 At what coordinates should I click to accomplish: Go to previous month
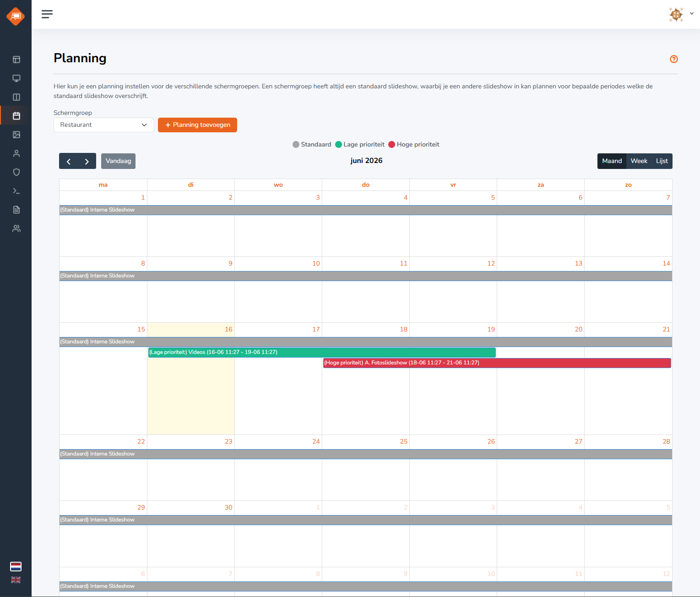69,161
